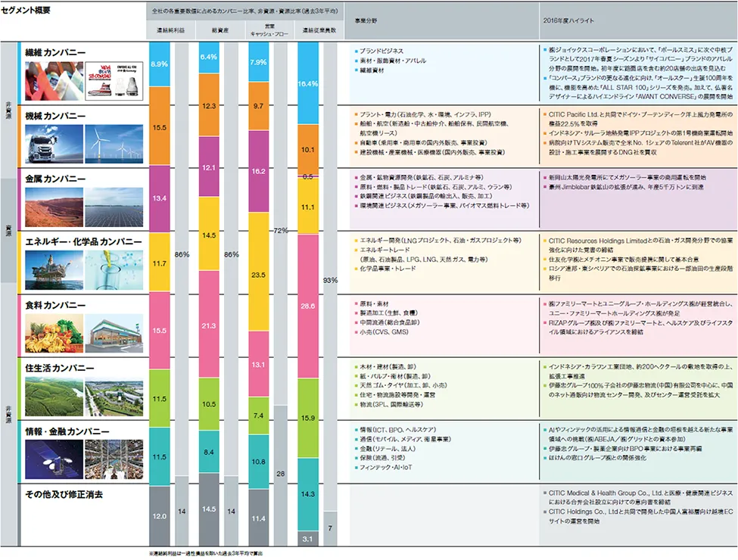Click the teal 8.4 total assets segment

pos(209,452)
